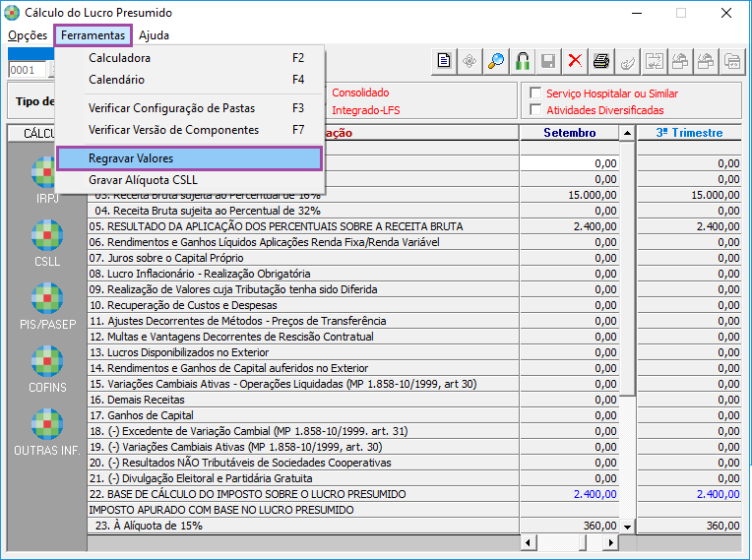
Task: Click the red X delete icon
Action: (575, 61)
